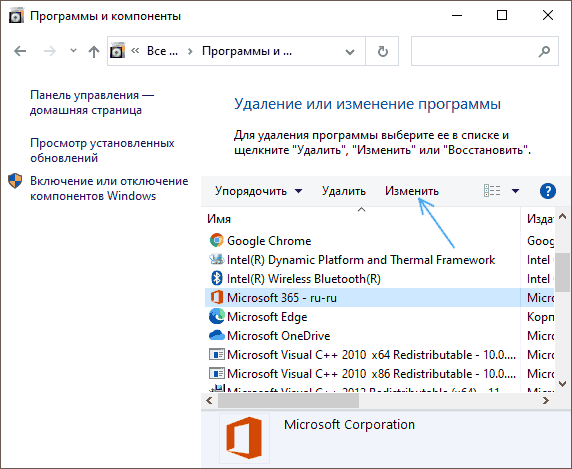The width and height of the screenshot is (572, 469).
Task: Click the Microsoft Edge icon
Action: pyautogui.click(x=217, y=316)
